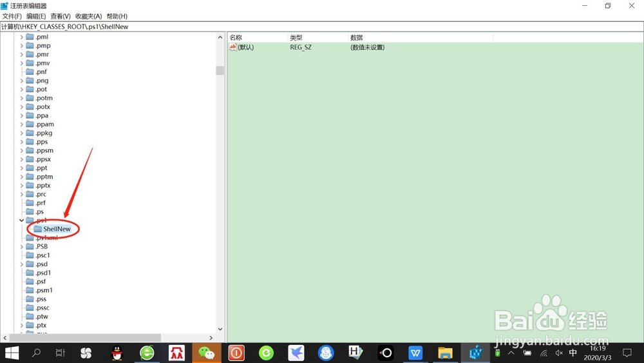The width and height of the screenshot is (644, 363).
Task: Click tree pane scroll down arrow
Action: [220, 329]
